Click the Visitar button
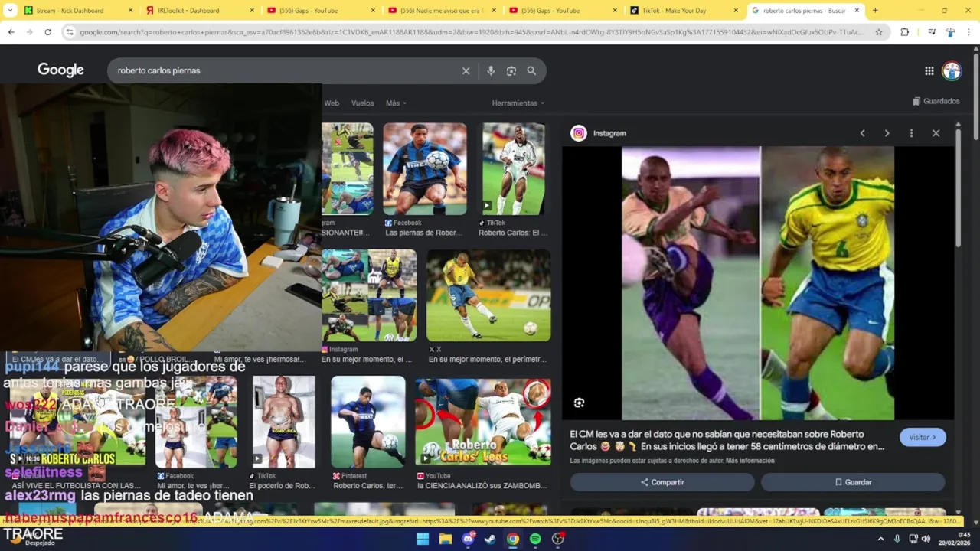Screen dimensions: 980x551 [923, 437]
